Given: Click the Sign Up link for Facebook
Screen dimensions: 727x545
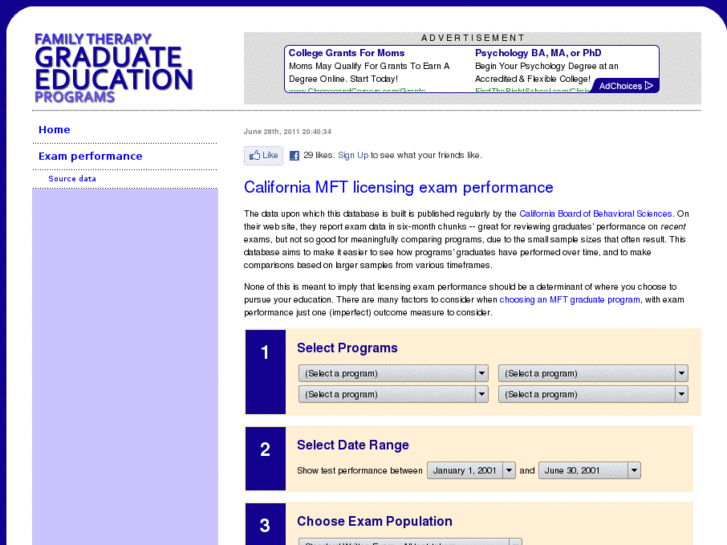Looking at the screenshot, I should [x=353, y=155].
